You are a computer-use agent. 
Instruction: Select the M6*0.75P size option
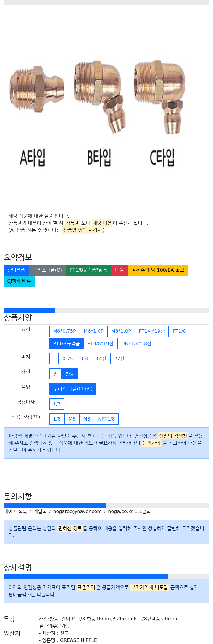pyautogui.click(x=64, y=331)
